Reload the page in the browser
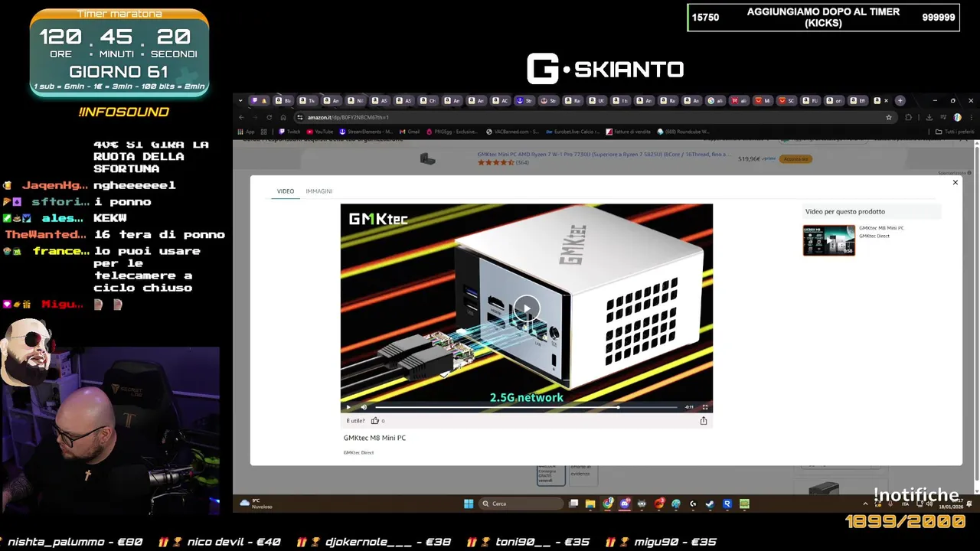The width and height of the screenshot is (980, 551). tap(269, 117)
